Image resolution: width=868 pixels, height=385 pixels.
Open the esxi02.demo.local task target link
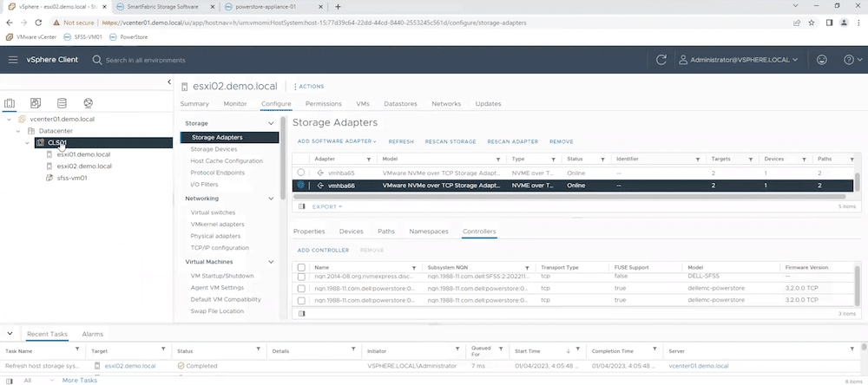(130, 366)
